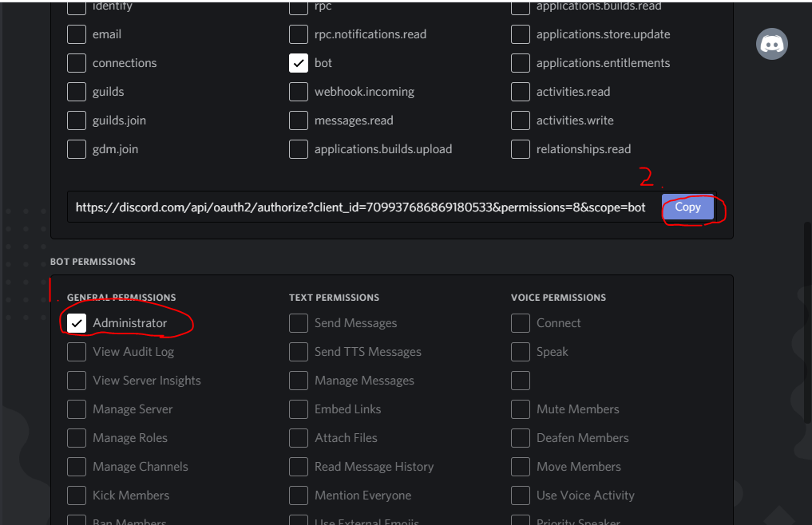
Task: Tick the unlabeled checkbox below Speak
Action: coord(521,381)
